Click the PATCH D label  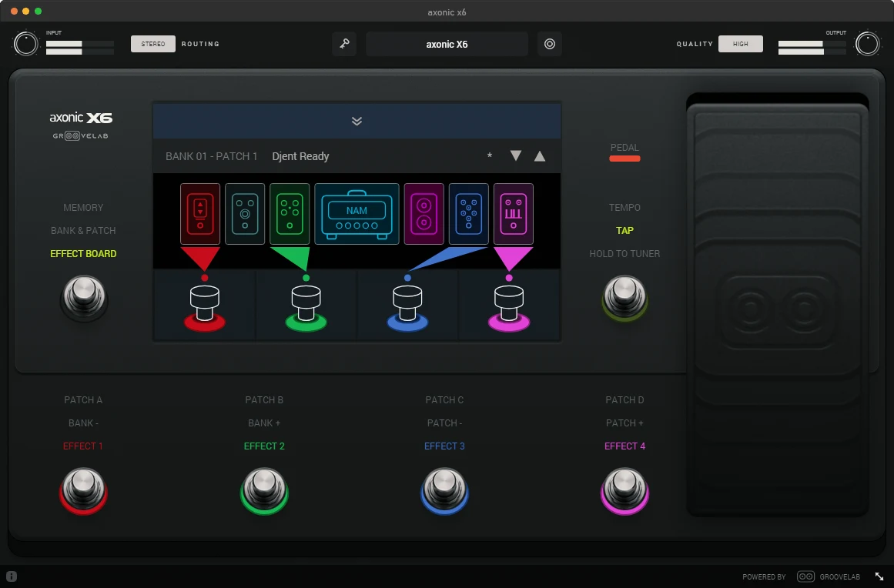point(625,400)
